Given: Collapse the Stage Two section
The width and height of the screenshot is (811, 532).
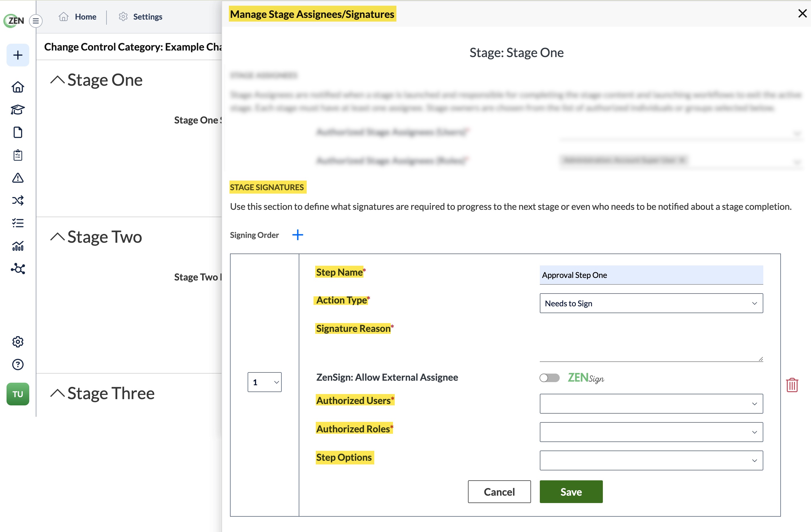Looking at the screenshot, I should (58, 237).
